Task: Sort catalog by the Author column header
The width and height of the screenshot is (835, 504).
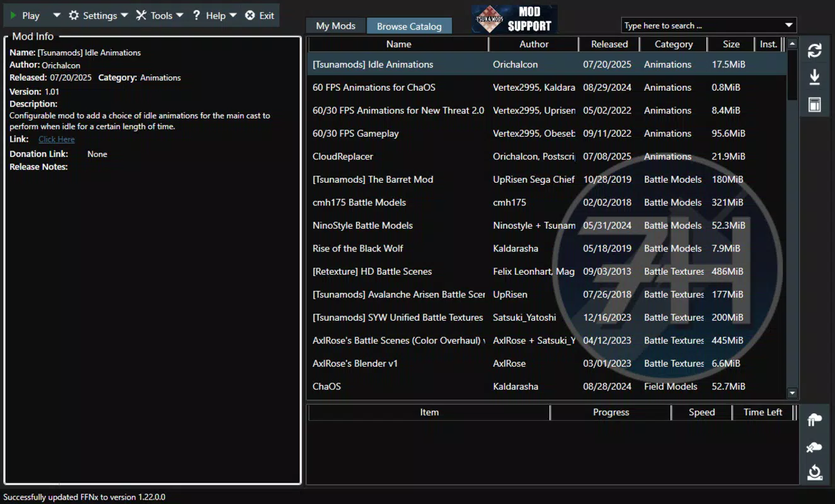Action: click(534, 44)
